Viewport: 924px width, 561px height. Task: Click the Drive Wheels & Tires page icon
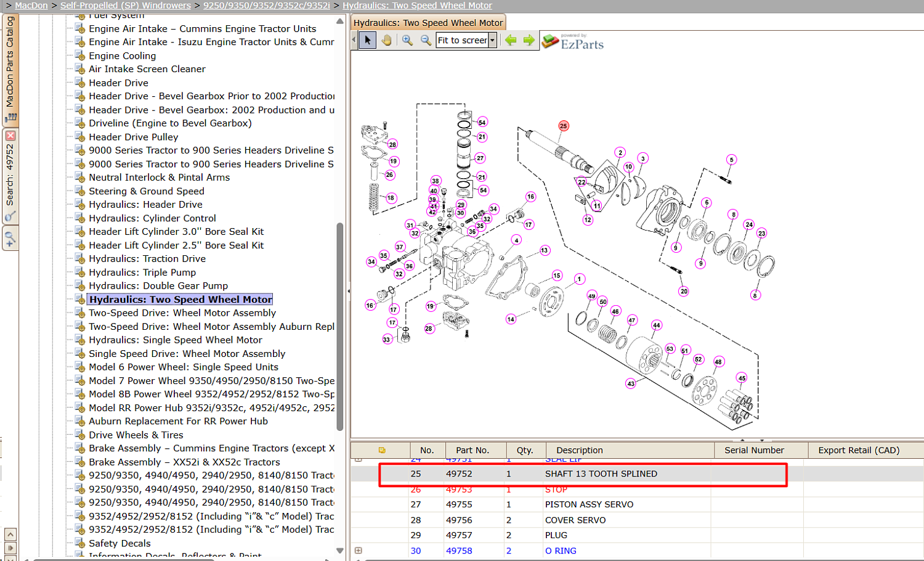[79, 435]
